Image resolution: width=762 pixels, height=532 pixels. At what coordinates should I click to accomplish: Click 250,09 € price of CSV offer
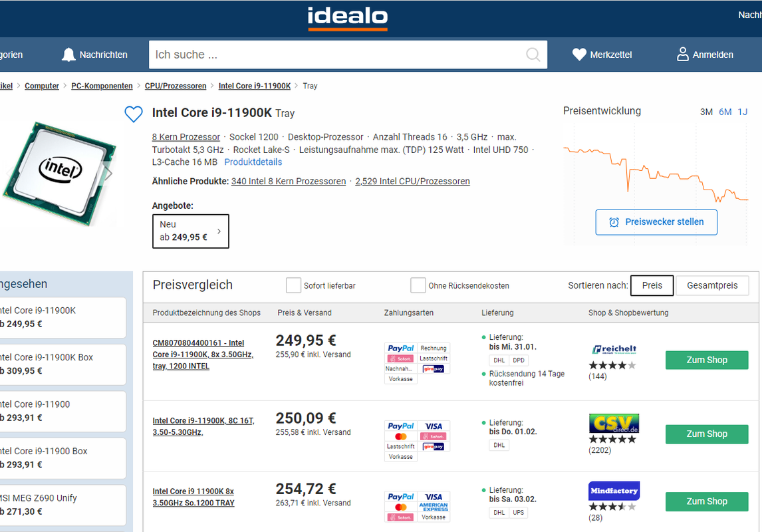coord(306,418)
